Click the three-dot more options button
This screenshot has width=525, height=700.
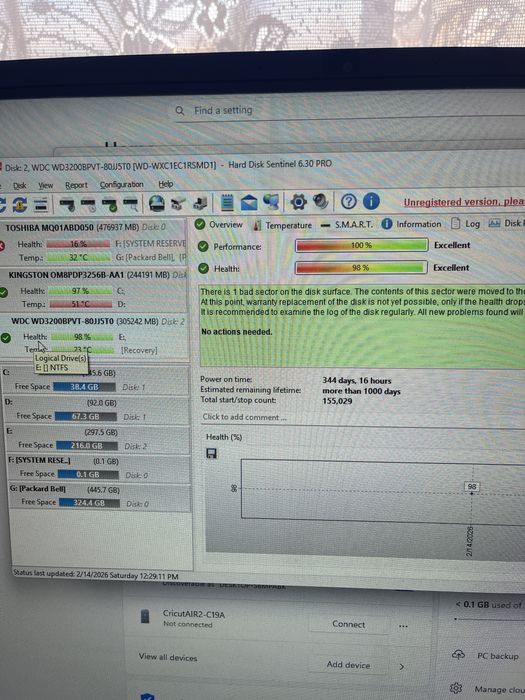403,626
